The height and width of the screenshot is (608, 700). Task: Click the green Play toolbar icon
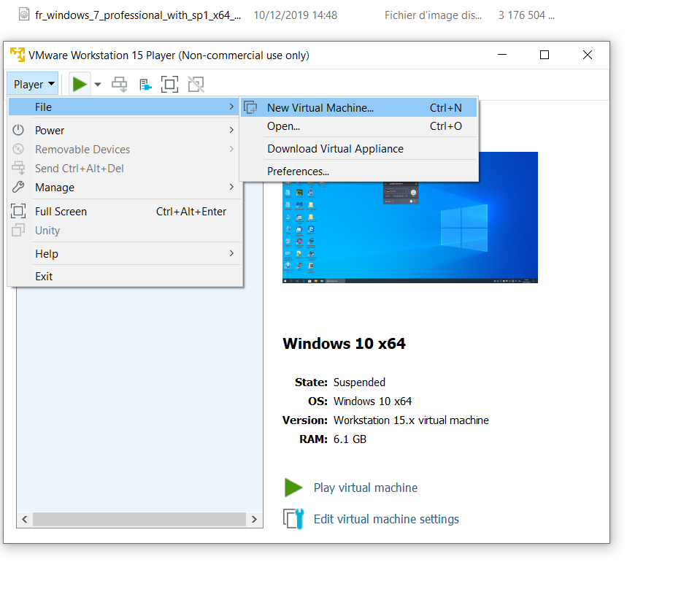pos(80,84)
